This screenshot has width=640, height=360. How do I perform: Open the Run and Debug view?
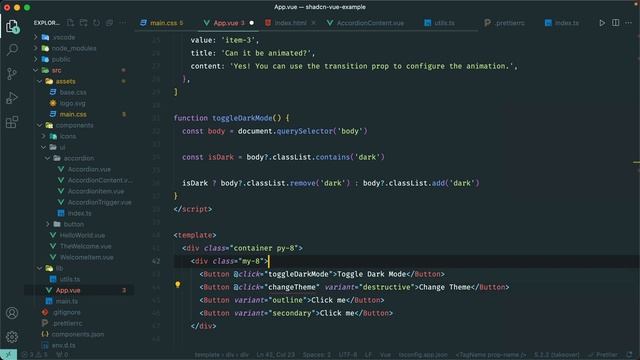click(12, 98)
